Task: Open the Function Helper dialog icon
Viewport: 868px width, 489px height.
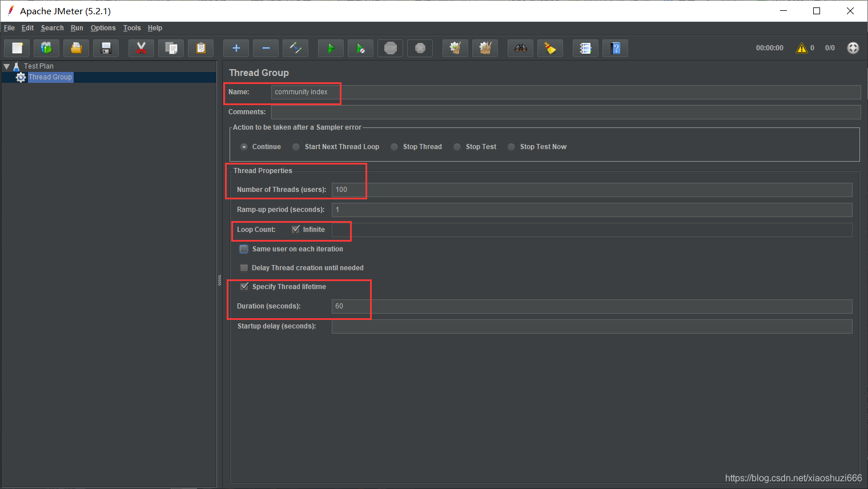Action: [x=585, y=48]
